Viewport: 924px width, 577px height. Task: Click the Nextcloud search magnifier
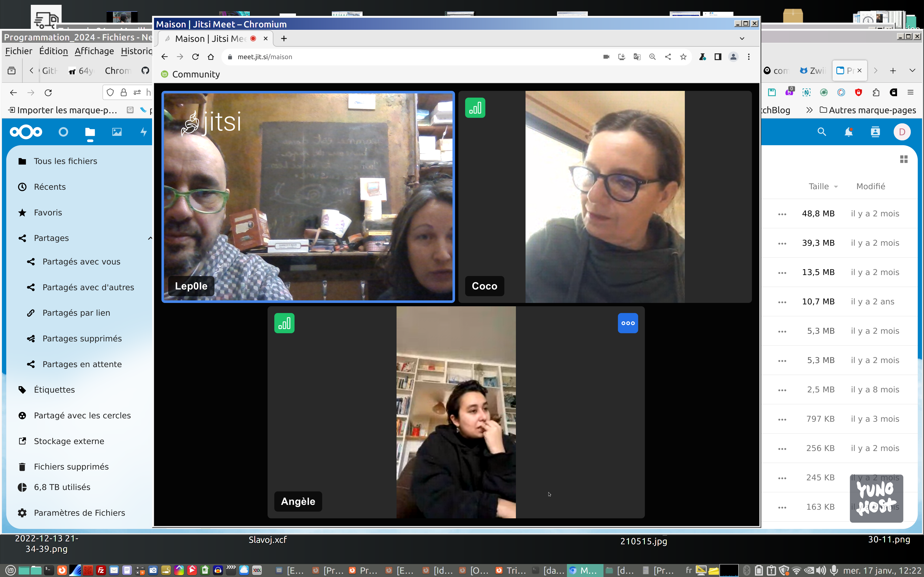(x=822, y=132)
